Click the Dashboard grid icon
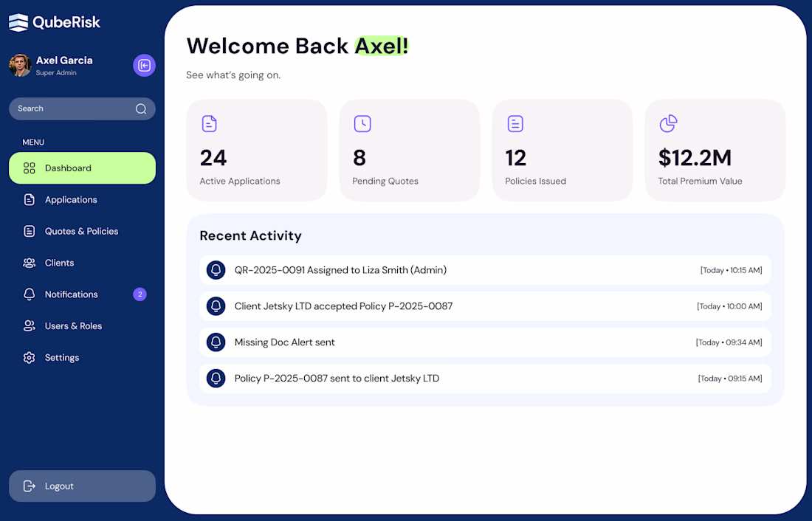Screen dimensions: 812x521 (30, 168)
